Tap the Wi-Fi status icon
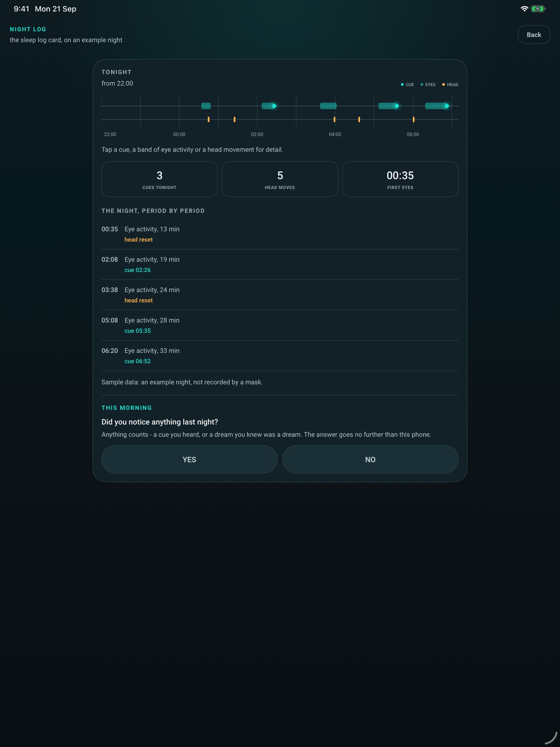 (524, 9)
